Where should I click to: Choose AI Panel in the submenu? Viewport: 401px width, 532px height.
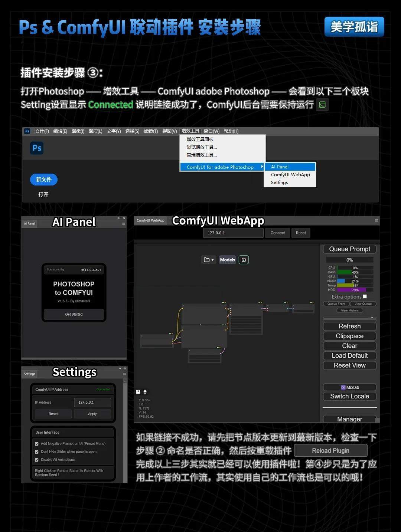click(x=290, y=167)
